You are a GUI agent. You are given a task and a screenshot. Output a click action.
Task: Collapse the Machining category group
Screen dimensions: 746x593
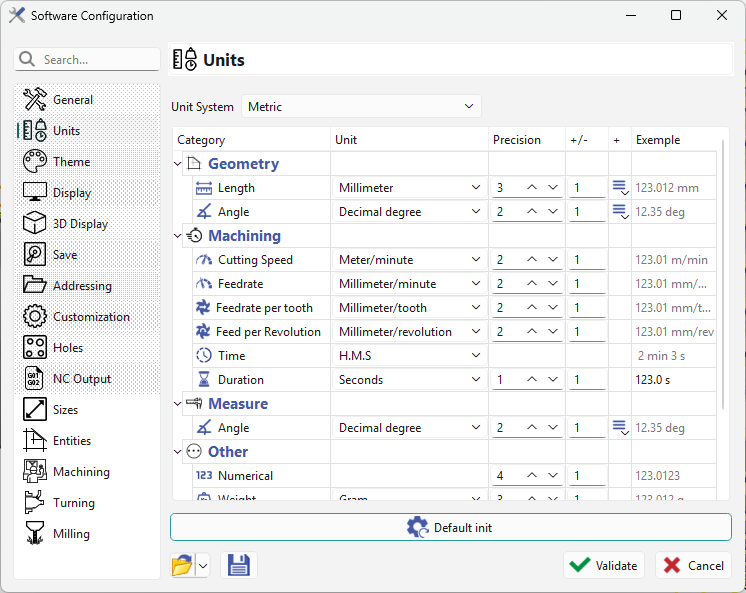pos(179,236)
